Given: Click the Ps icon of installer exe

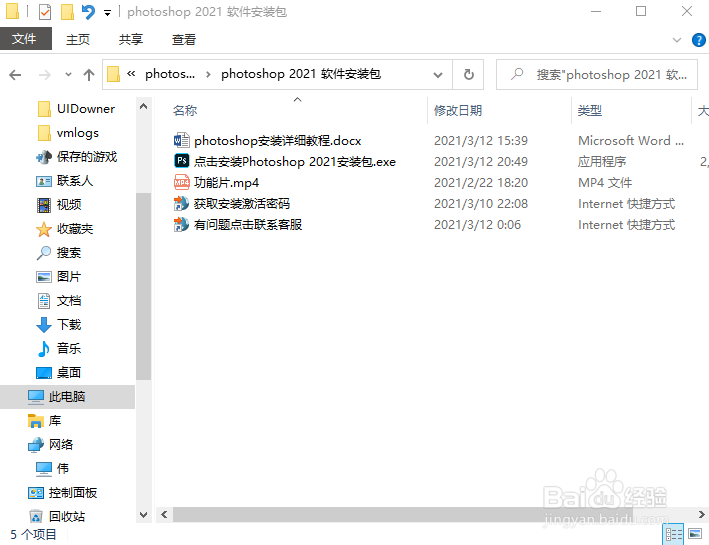Looking at the screenshot, I should [x=181, y=161].
